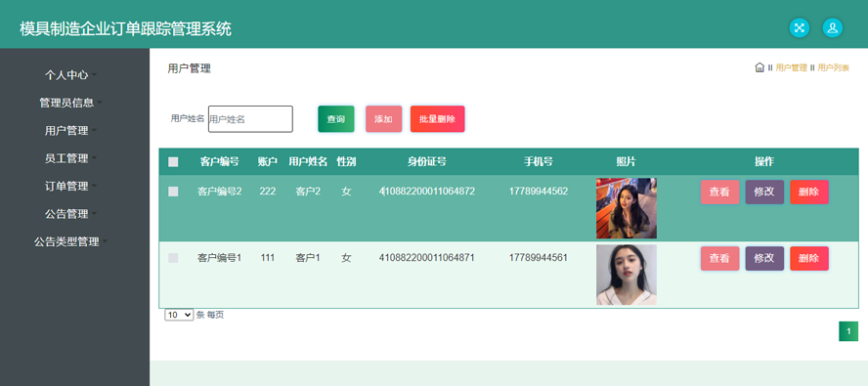Click phone number 17789944561
The height and width of the screenshot is (386, 868).
pyautogui.click(x=538, y=258)
